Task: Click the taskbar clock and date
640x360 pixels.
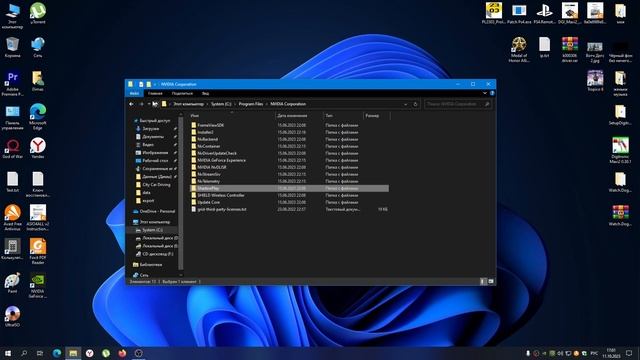Action: click(x=611, y=353)
